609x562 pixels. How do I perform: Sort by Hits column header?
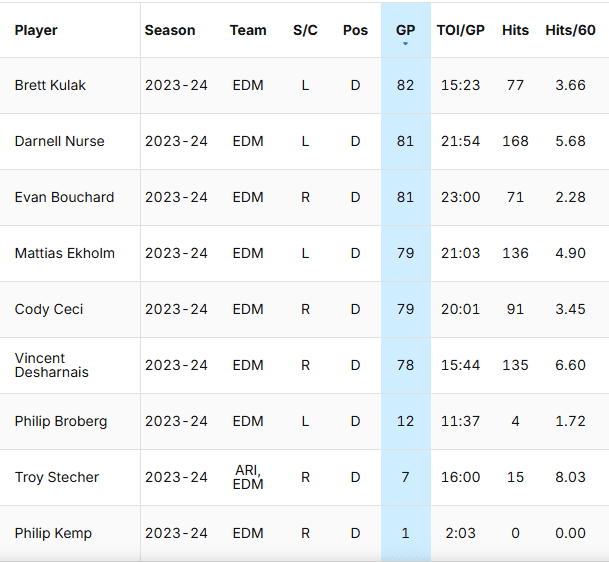point(515,30)
